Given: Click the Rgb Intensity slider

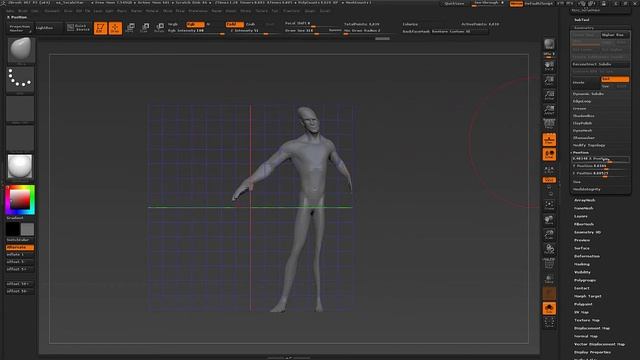Looking at the screenshot, I should [x=196, y=31].
